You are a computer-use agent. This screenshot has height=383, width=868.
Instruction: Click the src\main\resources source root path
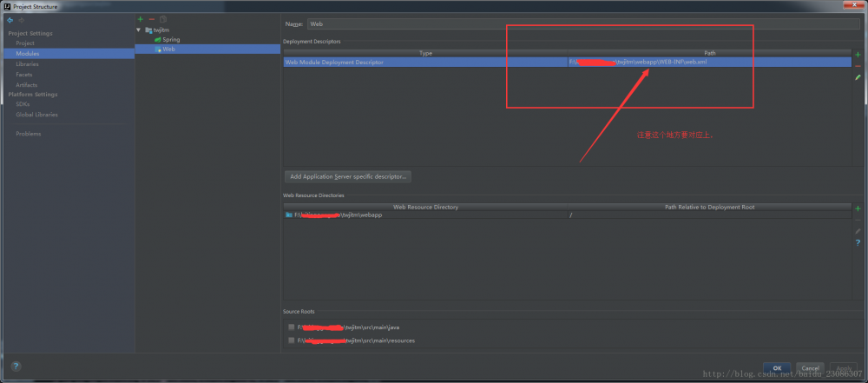(356, 340)
